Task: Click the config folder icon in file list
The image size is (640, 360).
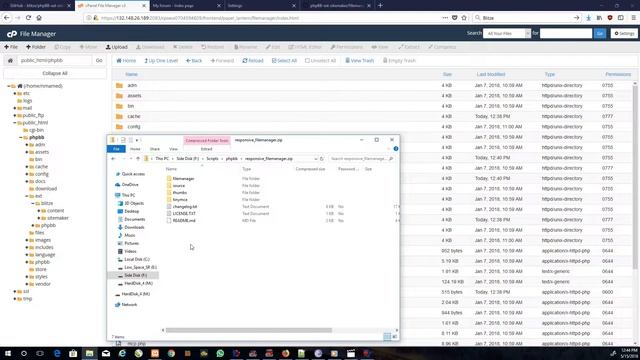Action: click(x=119, y=127)
